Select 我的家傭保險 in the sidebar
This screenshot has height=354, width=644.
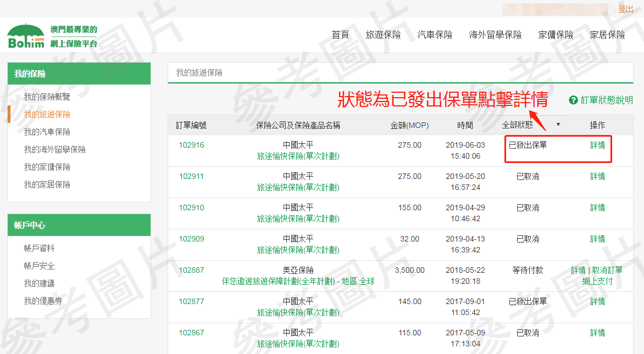[x=47, y=167]
